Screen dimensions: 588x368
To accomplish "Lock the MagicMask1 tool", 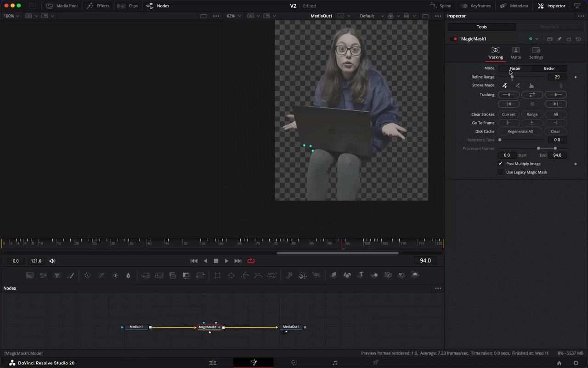I will [569, 39].
